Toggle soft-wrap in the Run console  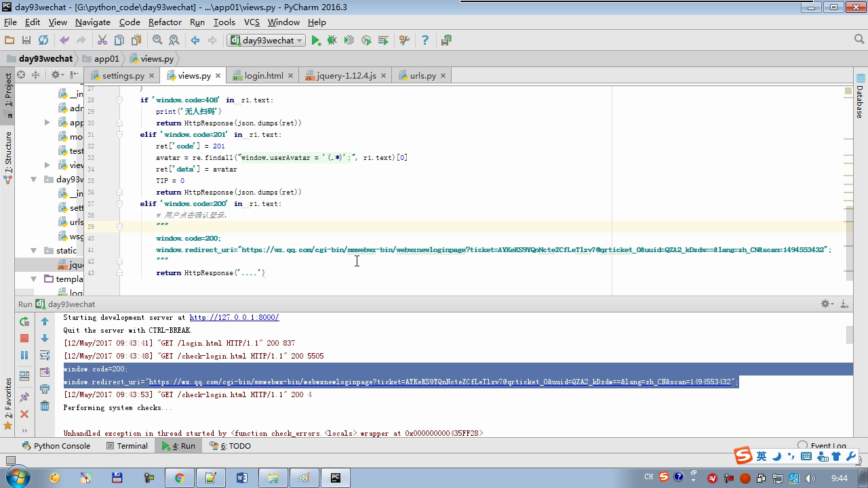pos(45,355)
